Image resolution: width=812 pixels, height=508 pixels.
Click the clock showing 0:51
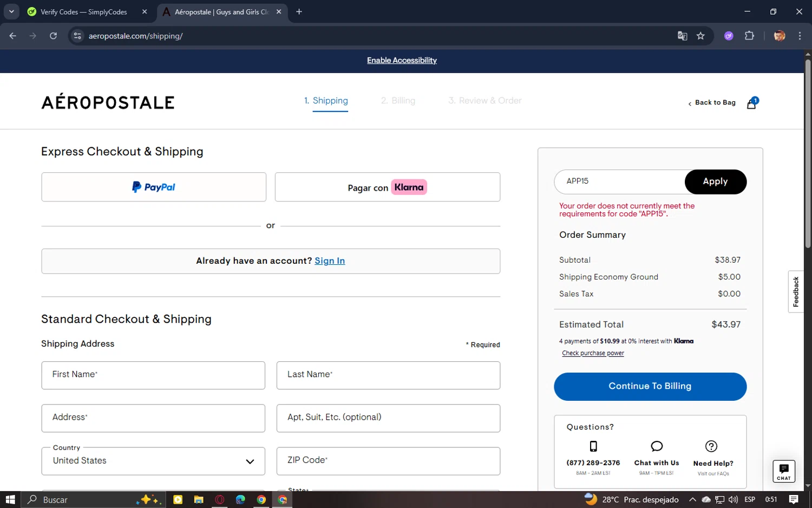771,499
